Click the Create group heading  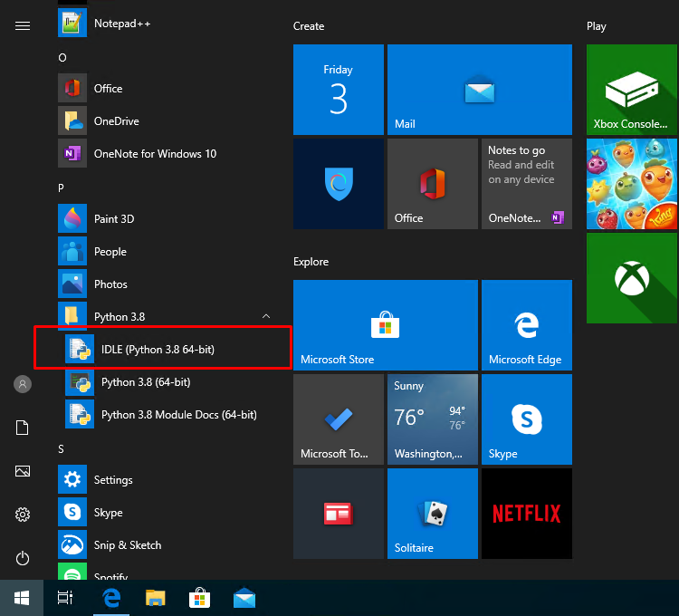(309, 26)
